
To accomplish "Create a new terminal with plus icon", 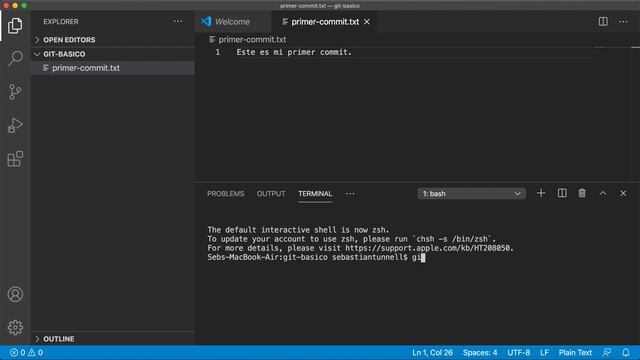I will point(541,193).
